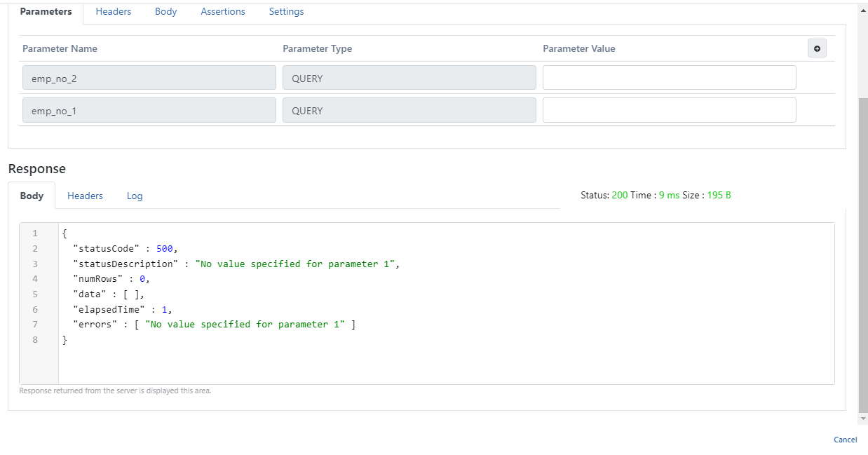Viewport: 868px width, 455px height.
Task: Open the Headers tab under Response
Action: point(85,196)
